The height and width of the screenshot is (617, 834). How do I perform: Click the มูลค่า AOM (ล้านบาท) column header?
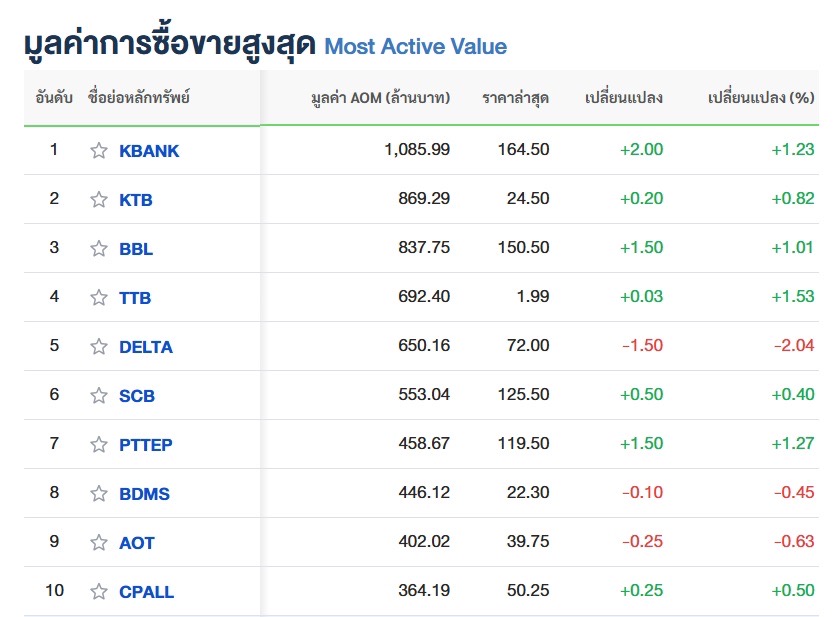(x=380, y=98)
